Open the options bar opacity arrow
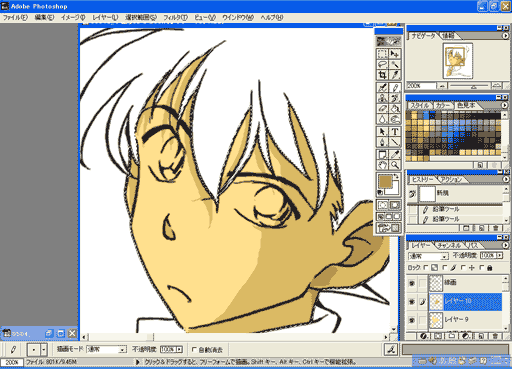Screen dimensions: 512x369 point(179,349)
